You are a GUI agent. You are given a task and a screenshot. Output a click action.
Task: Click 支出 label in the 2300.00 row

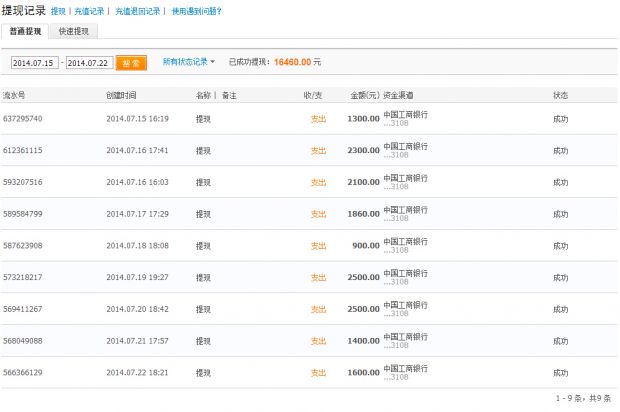pos(318,151)
